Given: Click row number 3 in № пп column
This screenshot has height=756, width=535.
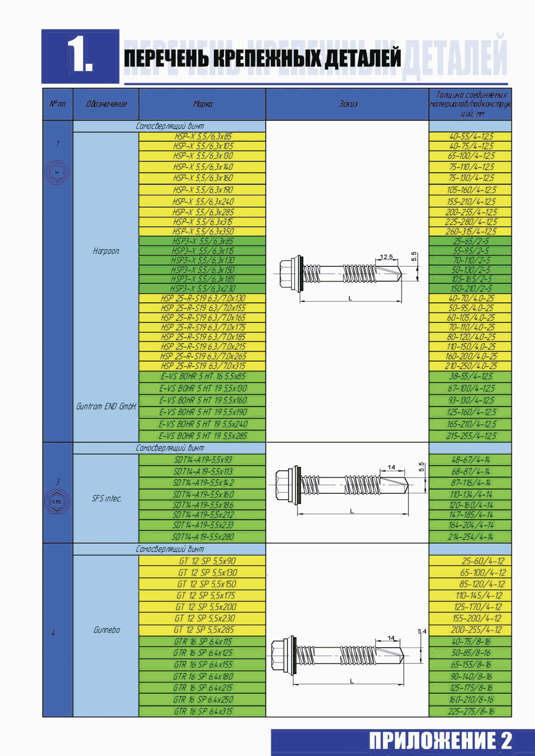Looking at the screenshot, I should tap(58, 482).
